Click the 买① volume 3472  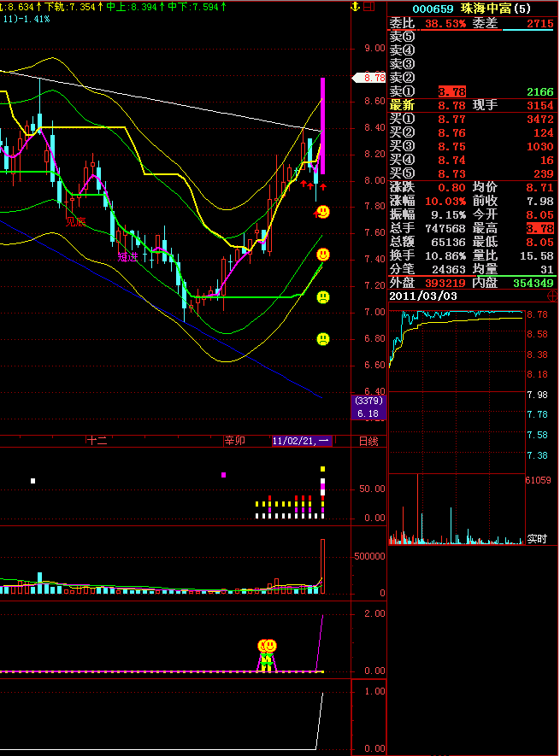[x=539, y=119]
